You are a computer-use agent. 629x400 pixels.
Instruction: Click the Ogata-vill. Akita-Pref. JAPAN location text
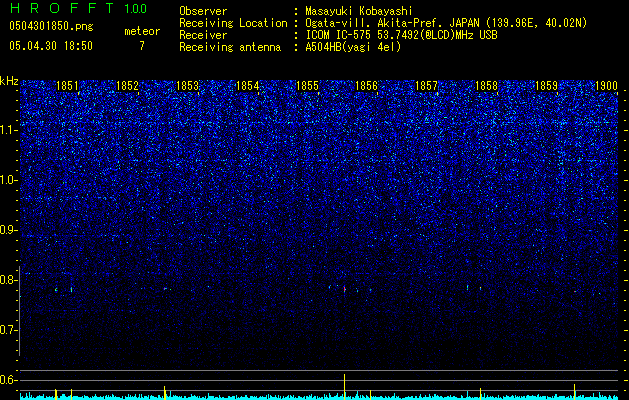(x=446, y=23)
